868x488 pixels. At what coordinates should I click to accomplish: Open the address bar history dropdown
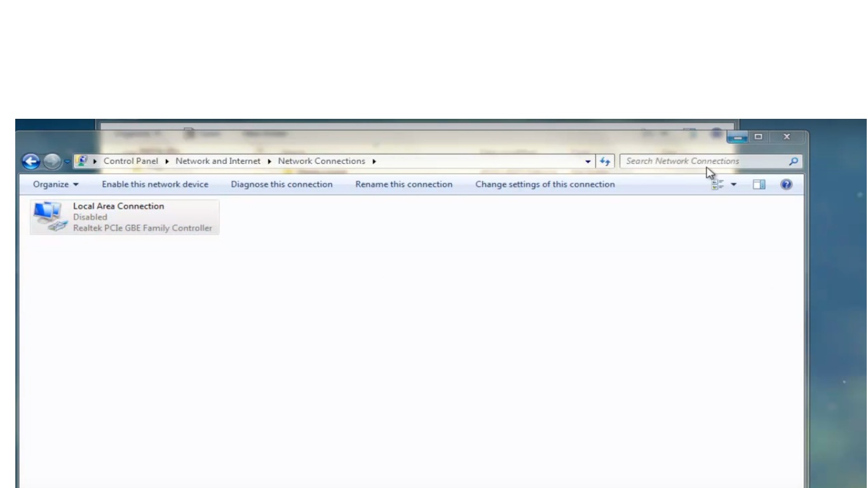(x=588, y=161)
